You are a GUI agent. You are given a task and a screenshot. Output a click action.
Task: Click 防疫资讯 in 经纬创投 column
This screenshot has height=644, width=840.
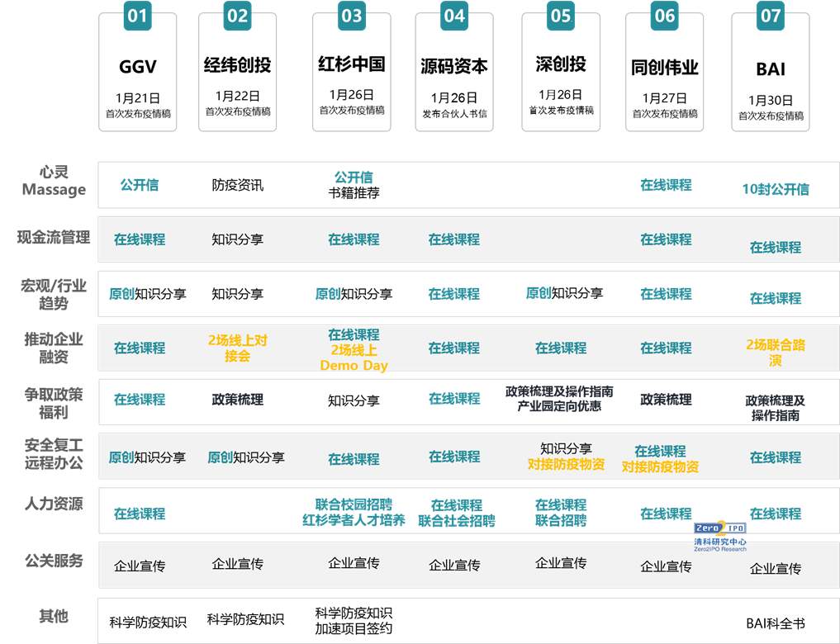tap(237, 185)
